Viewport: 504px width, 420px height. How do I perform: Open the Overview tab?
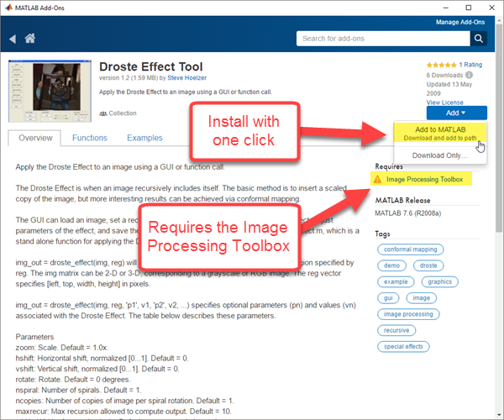[35, 138]
